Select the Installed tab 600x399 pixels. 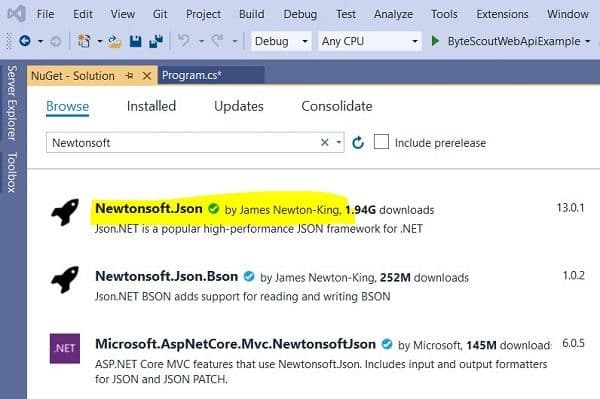coord(151,106)
